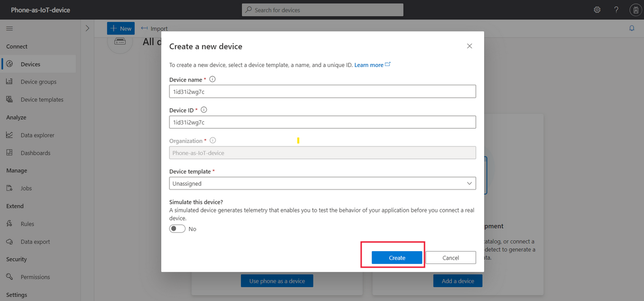Click the Add a device button
The image size is (644, 301).
pyautogui.click(x=458, y=281)
